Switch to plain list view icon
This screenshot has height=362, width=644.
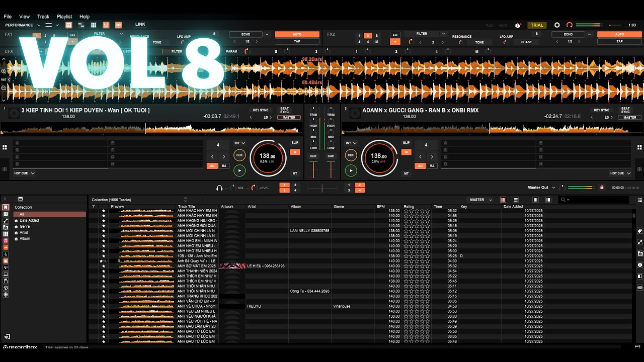tap(503, 200)
